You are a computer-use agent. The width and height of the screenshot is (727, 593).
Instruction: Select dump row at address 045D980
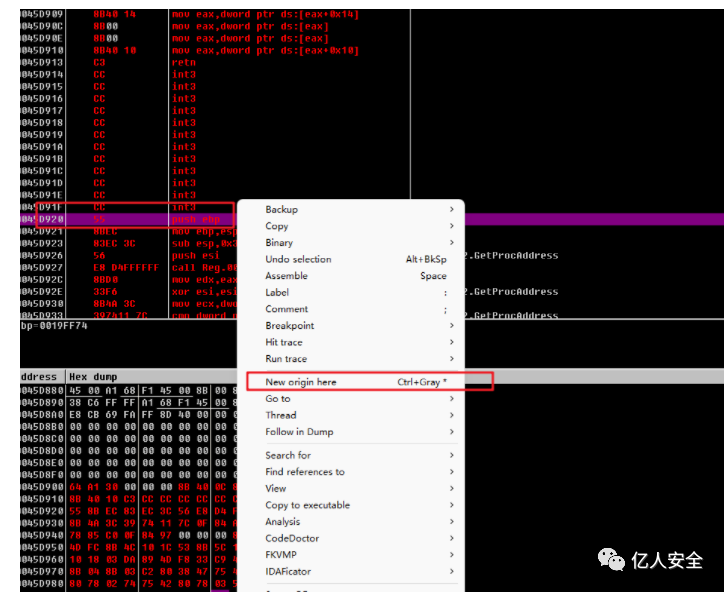point(129,584)
